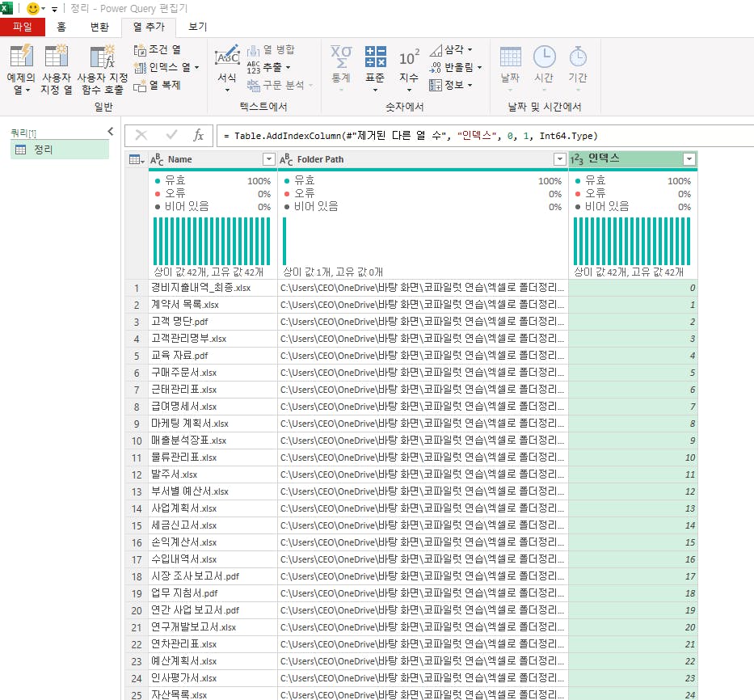Click the Standard operations icon (표준)
This screenshot has height=700, width=754.
click(375, 57)
